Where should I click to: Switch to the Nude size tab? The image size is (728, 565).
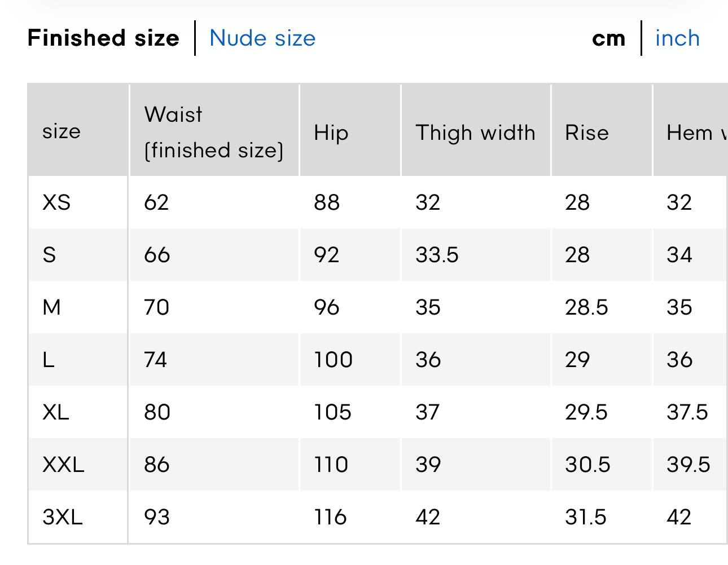tap(262, 38)
